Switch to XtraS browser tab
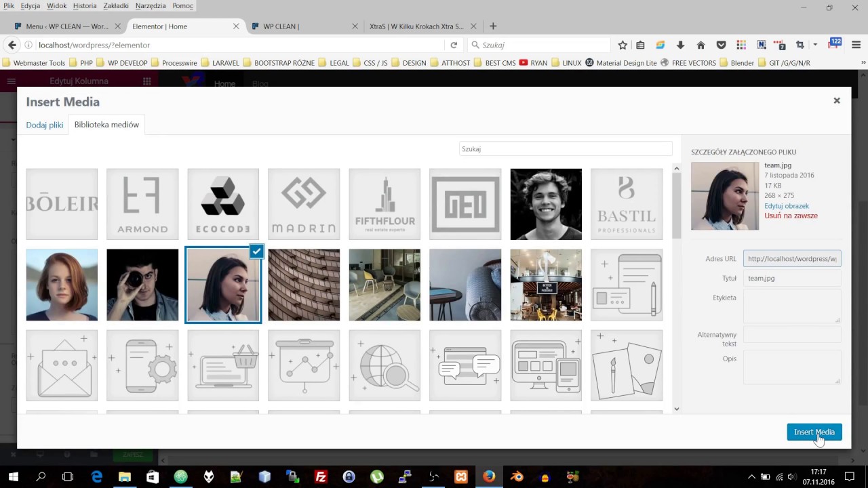 pyautogui.click(x=416, y=26)
